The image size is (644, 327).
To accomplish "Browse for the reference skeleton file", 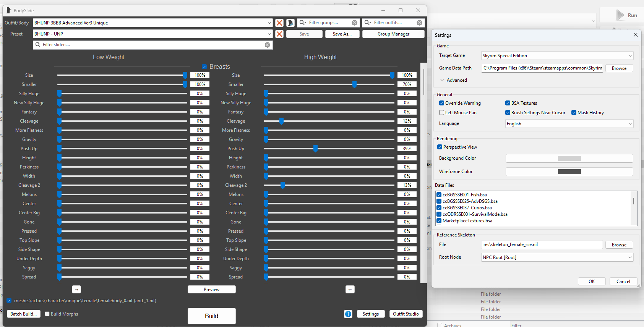I will (x=619, y=245).
